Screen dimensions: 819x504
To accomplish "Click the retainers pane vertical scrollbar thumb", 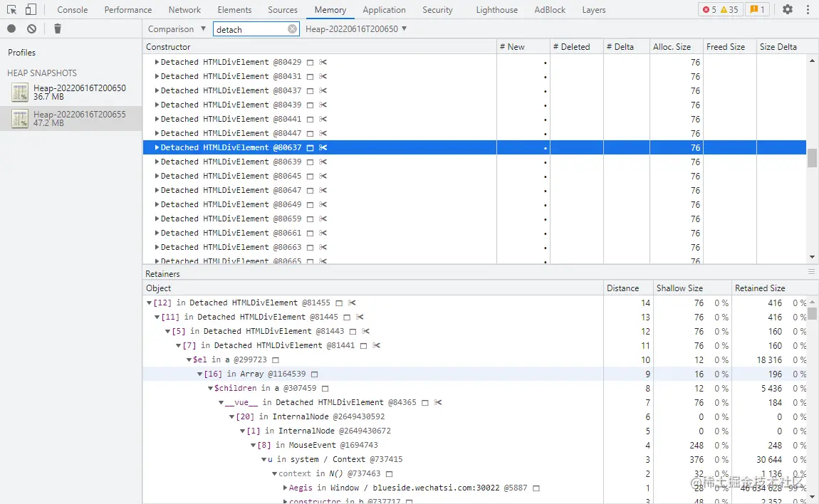I will [812, 313].
